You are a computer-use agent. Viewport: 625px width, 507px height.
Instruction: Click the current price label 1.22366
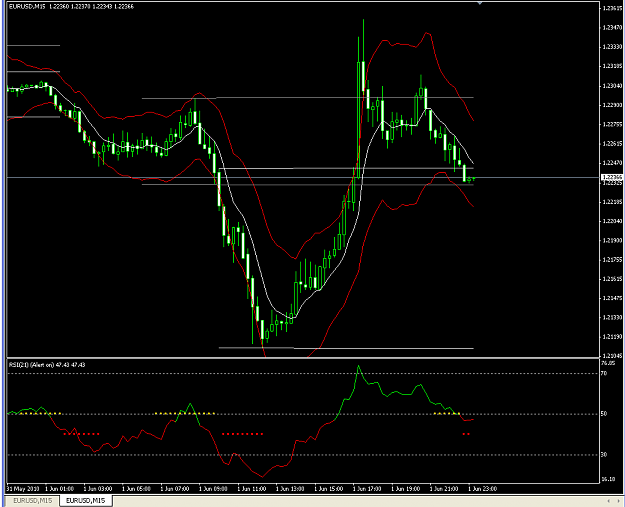612,177
